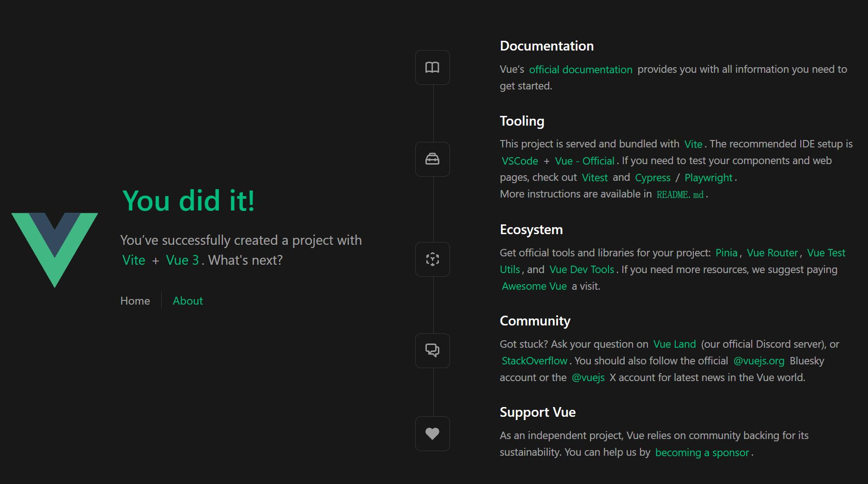
Task: Click the Ecosystem icon
Action: coord(432,259)
